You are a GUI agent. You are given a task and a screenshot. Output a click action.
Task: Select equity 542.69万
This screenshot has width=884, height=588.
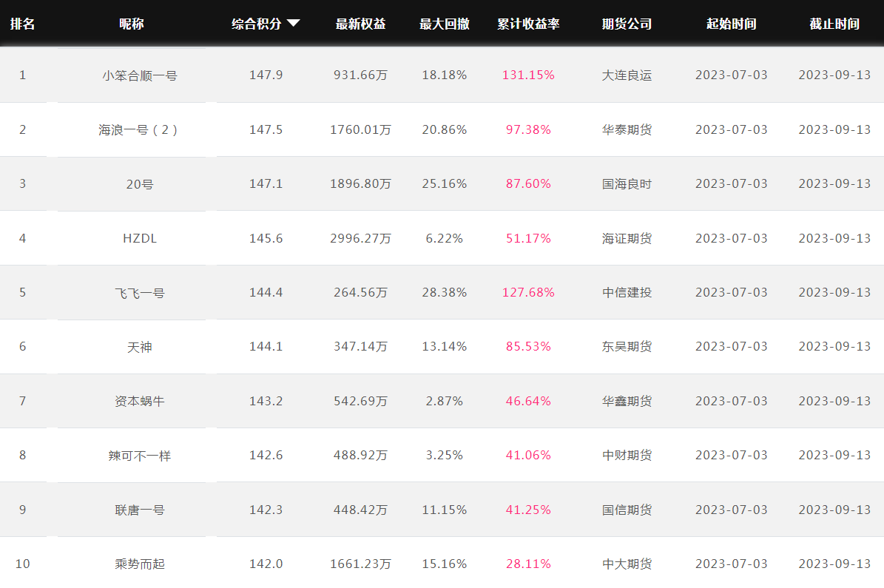pos(361,402)
